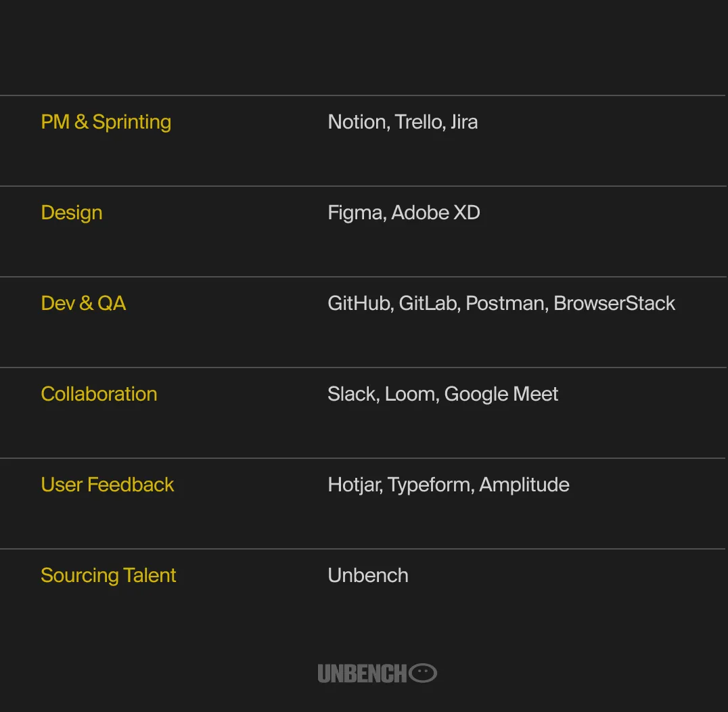Click the 'Figma, Adobe XD' text
The width and height of the screenshot is (728, 712).
coord(404,213)
